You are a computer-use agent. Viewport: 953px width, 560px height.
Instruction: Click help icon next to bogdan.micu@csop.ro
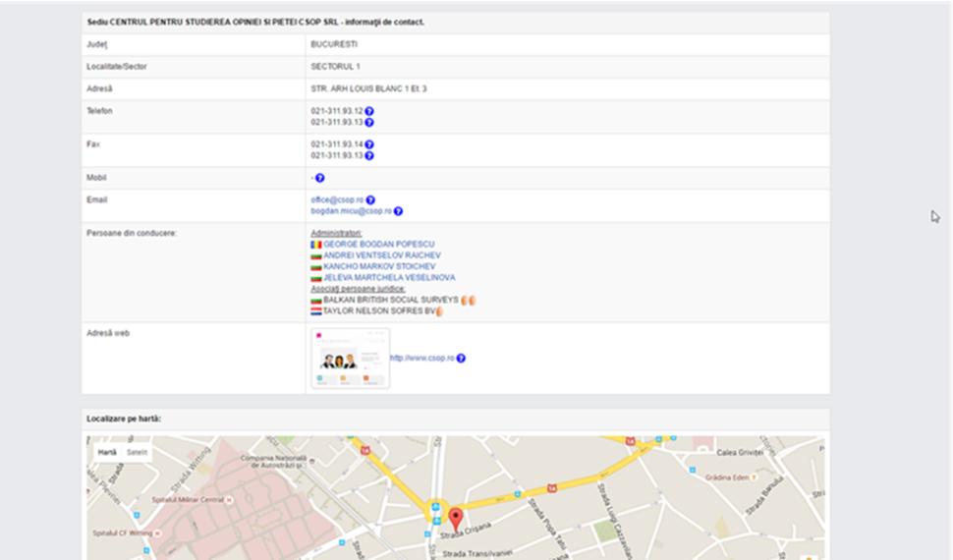(398, 211)
